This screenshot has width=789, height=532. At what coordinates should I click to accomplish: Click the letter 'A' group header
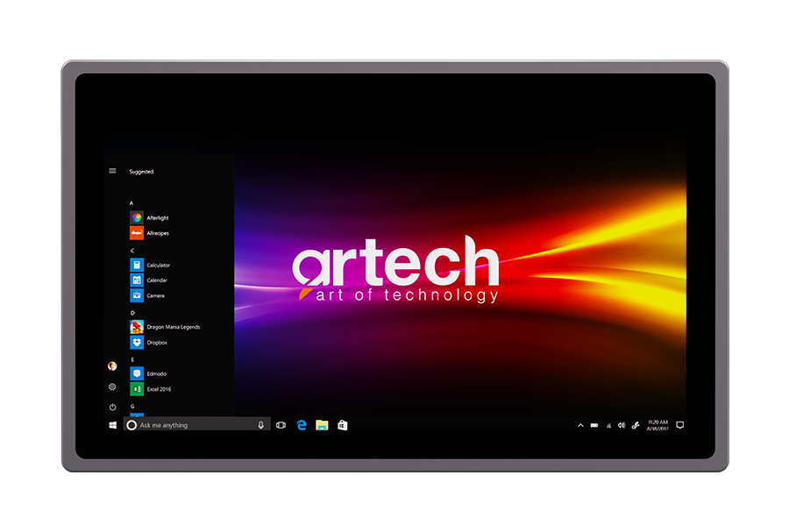tap(131, 203)
